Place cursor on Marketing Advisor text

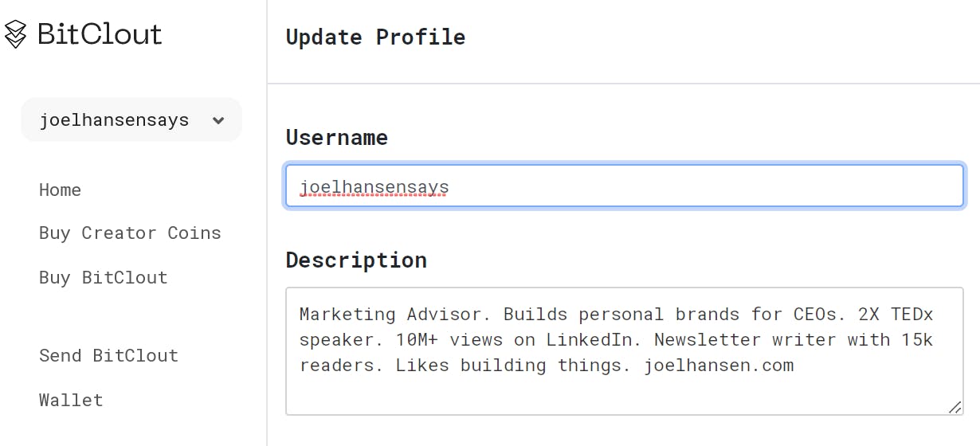(396, 314)
